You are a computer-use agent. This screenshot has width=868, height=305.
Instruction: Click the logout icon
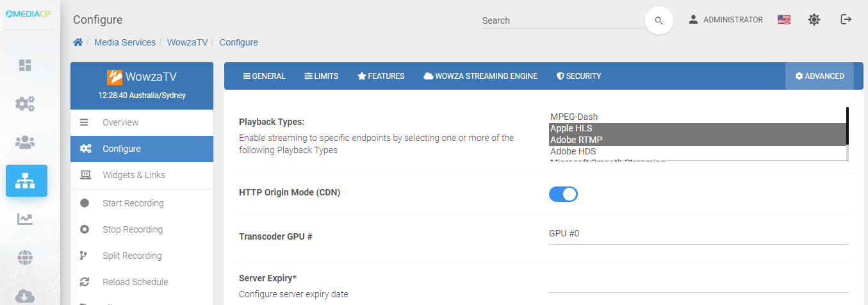coord(846,20)
